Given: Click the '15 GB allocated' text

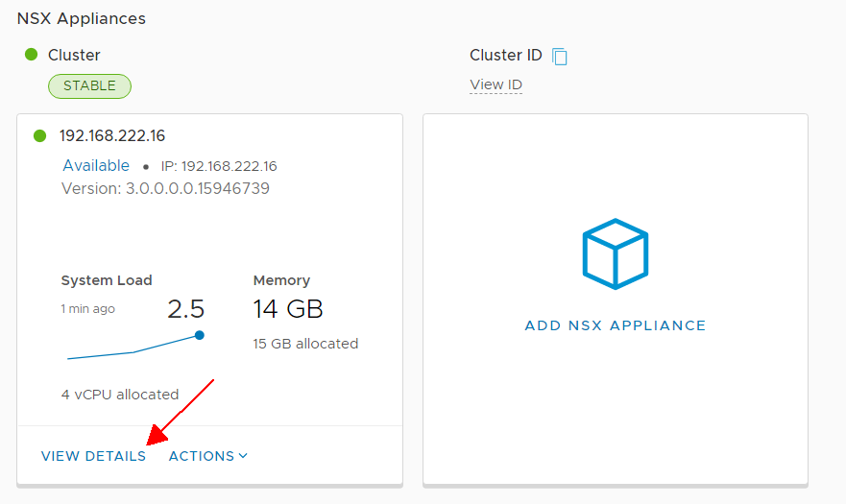Looking at the screenshot, I should coord(305,344).
